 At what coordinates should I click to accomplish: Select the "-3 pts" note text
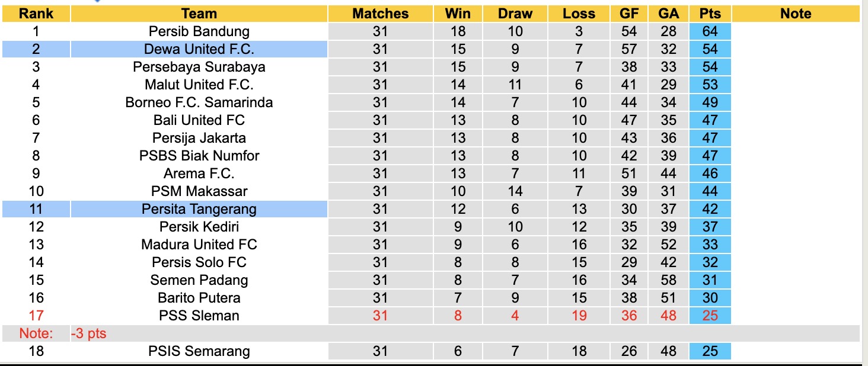89,333
